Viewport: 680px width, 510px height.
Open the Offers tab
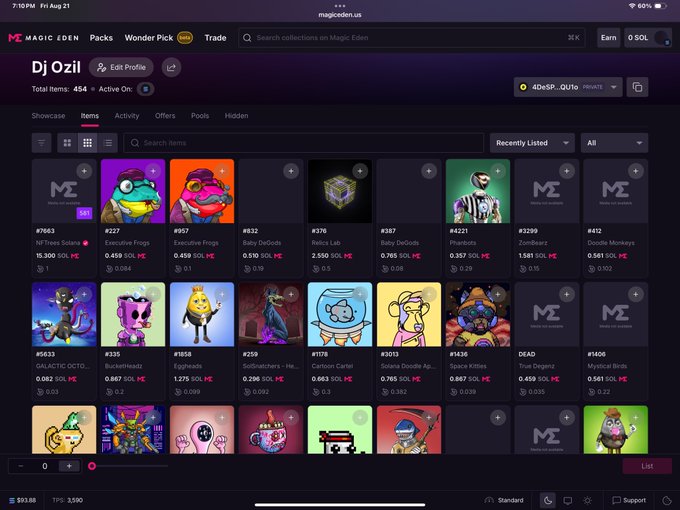(x=165, y=116)
